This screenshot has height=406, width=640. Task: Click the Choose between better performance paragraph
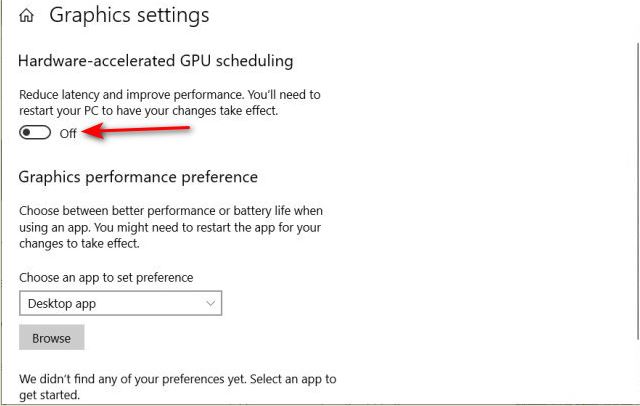point(170,211)
